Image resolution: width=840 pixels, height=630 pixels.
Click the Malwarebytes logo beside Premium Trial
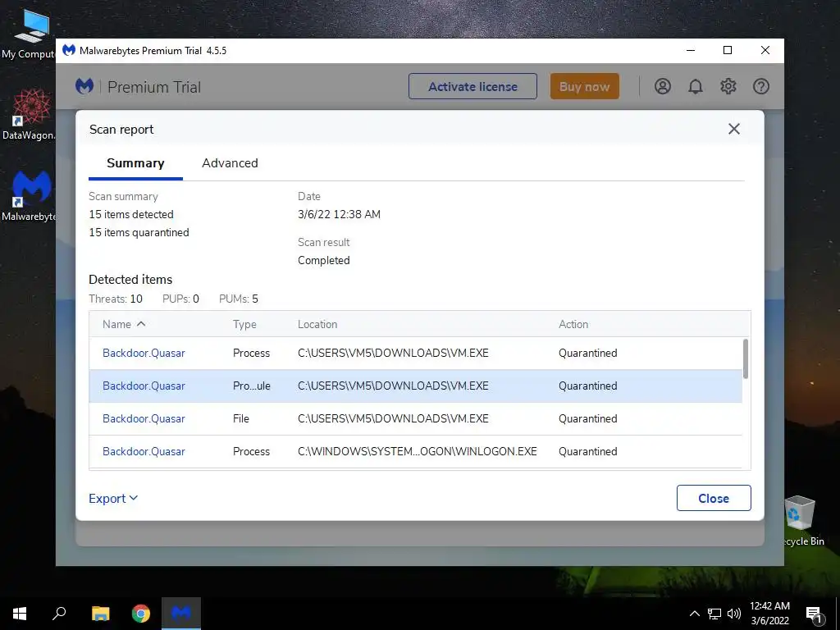(x=84, y=86)
